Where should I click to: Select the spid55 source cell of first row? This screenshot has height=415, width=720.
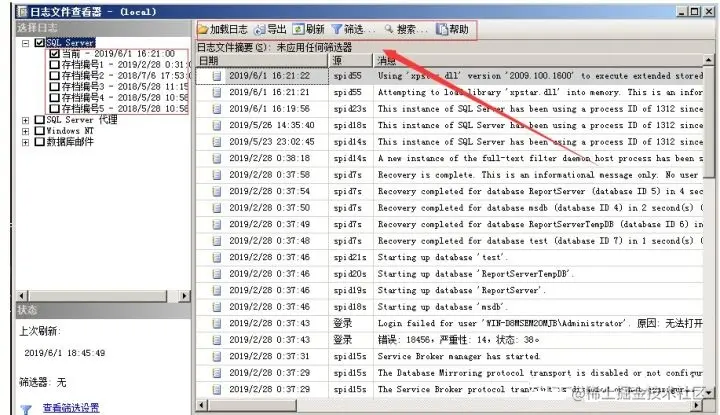tap(351, 76)
